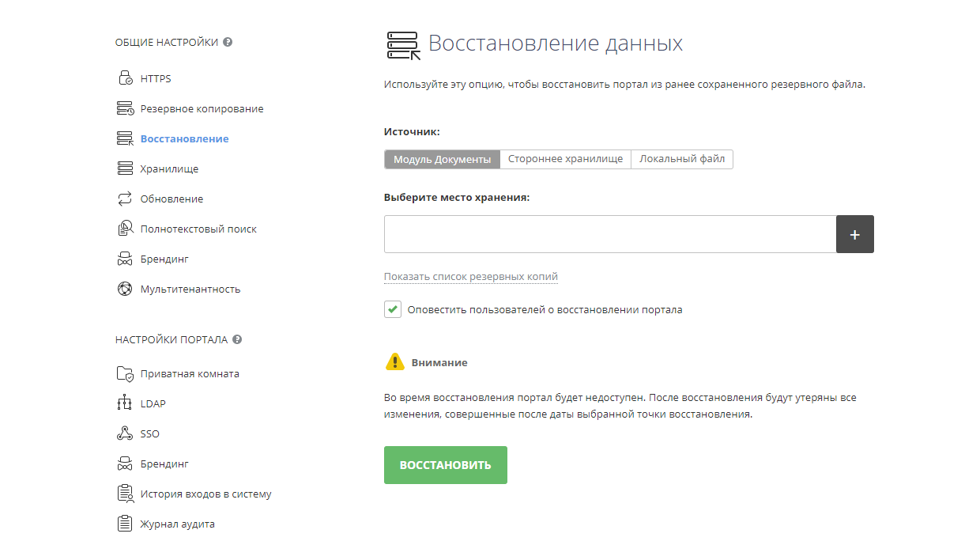Select the Модуль Документы source tab
The width and height of the screenshot is (980, 560).
(x=443, y=159)
